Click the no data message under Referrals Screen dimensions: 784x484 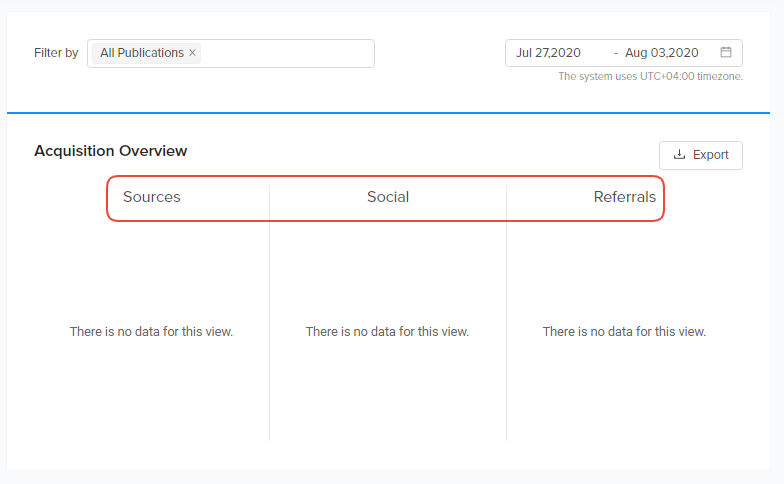click(624, 331)
